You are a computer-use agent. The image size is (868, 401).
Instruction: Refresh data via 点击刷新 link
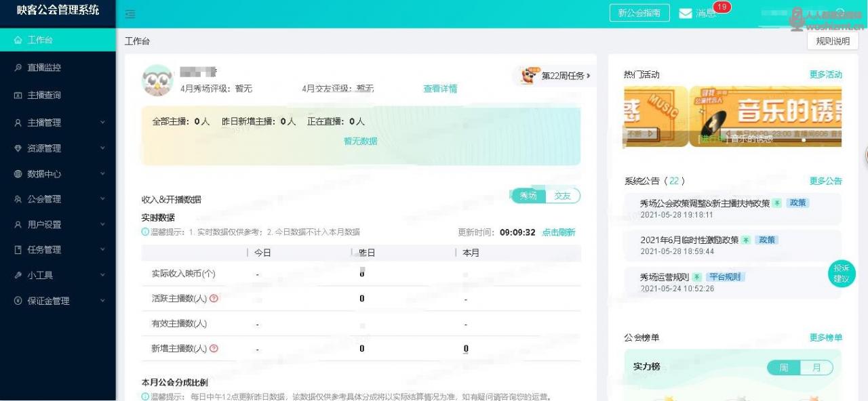560,232
